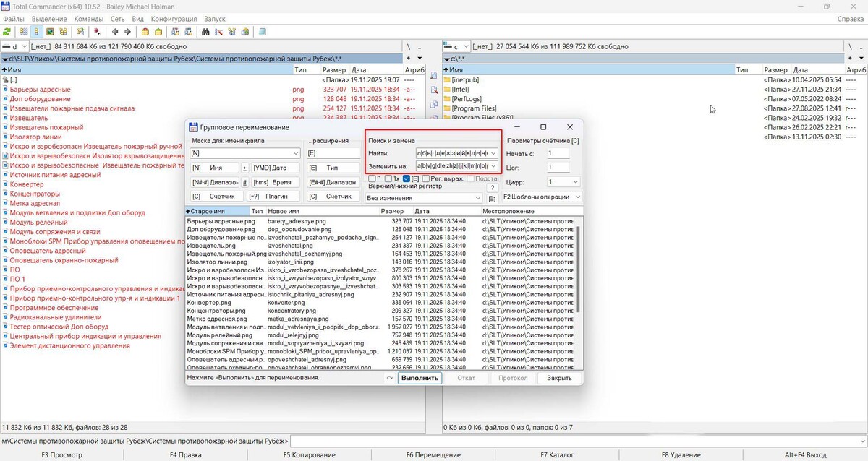Click the binoculars Search files icon
This screenshot has height=461, width=868.
pos(205,32)
